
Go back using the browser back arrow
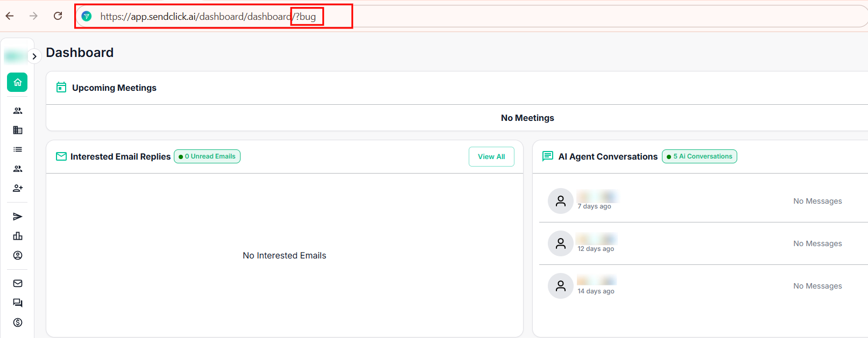10,16
